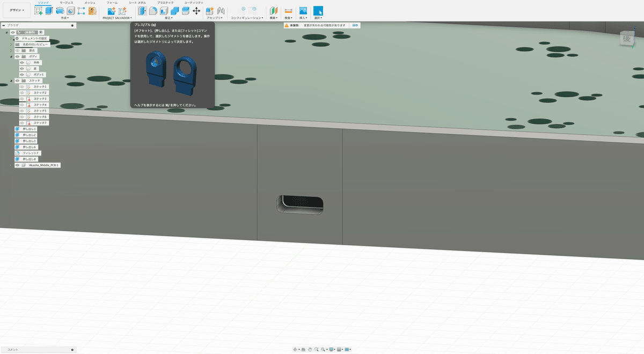The image size is (644, 354).
Task: Hide the 外枠 body via eye icon
Action: 22,62
